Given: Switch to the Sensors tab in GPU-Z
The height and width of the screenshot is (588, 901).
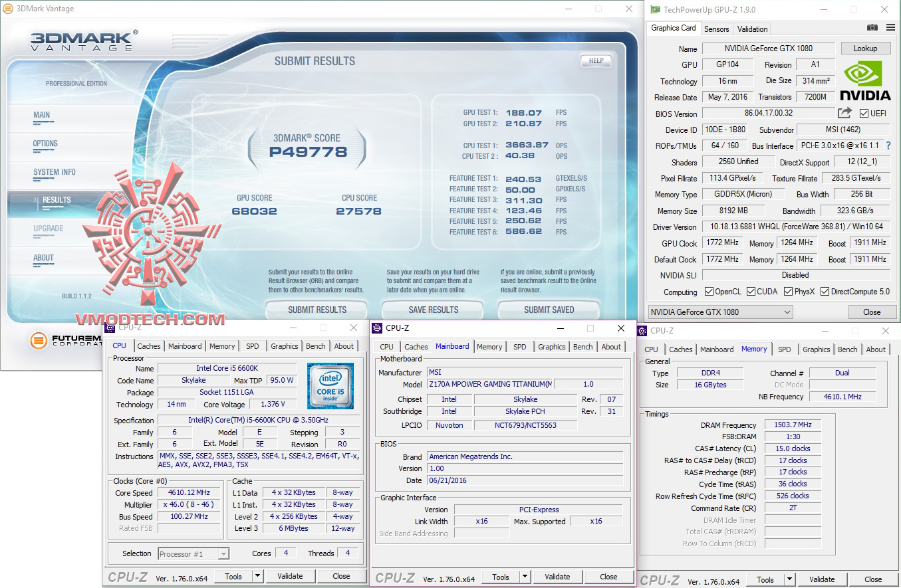Looking at the screenshot, I should coord(716,29).
